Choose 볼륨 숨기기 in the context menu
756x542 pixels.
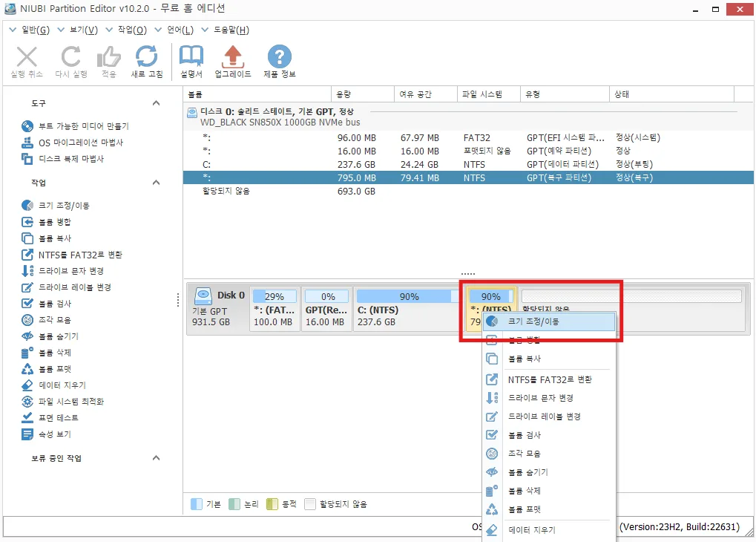[549, 472]
